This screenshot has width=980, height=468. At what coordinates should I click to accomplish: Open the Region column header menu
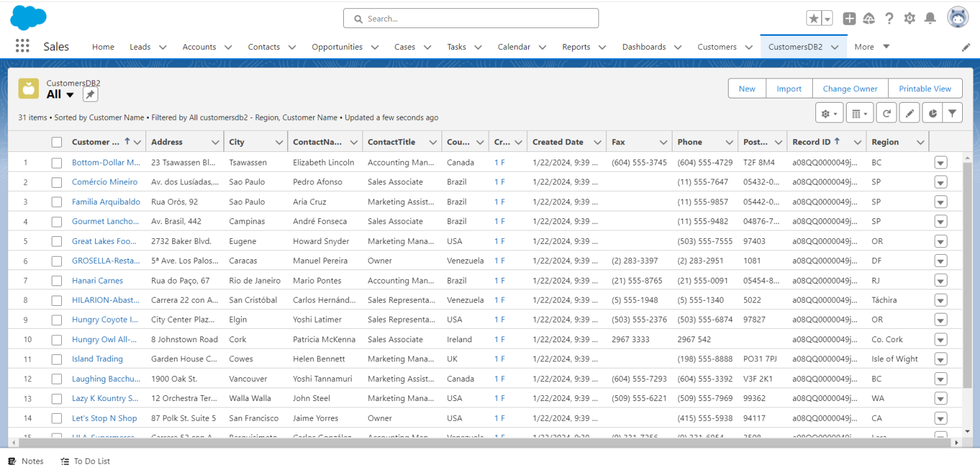[920, 141]
